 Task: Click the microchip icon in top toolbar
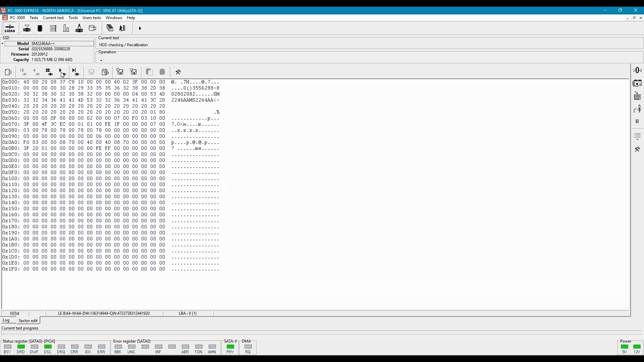click(x=40, y=28)
